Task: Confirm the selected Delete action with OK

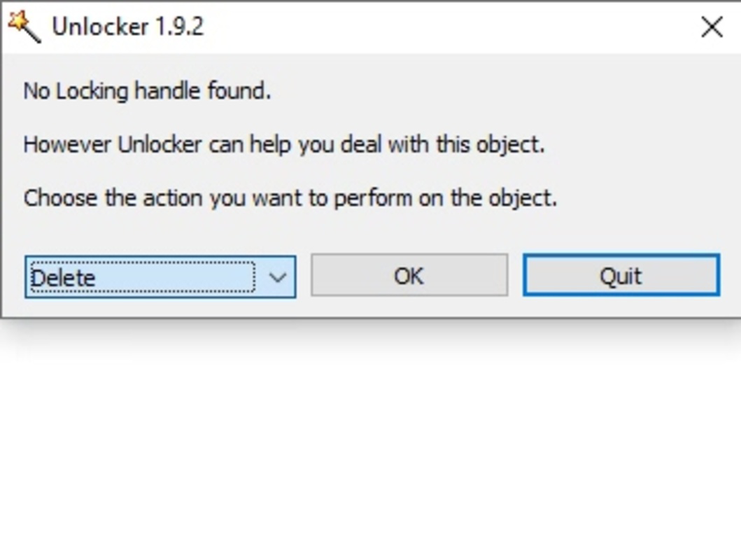Action: point(409,276)
